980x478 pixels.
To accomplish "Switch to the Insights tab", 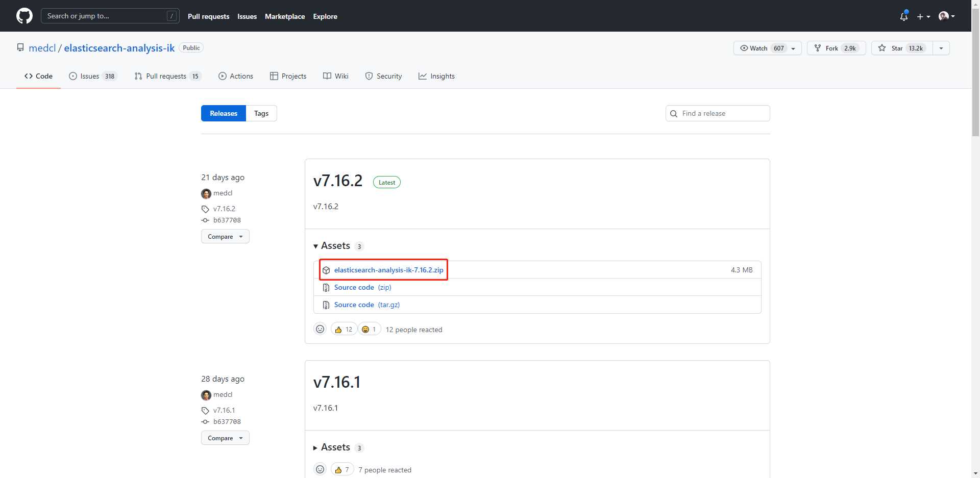I will tap(436, 76).
